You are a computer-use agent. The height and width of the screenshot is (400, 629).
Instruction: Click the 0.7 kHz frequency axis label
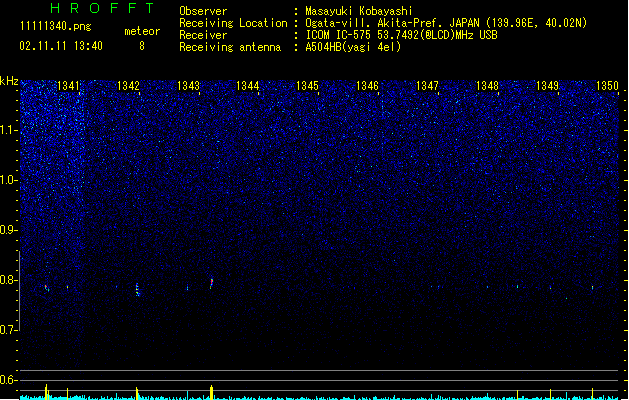click(x=9, y=330)
